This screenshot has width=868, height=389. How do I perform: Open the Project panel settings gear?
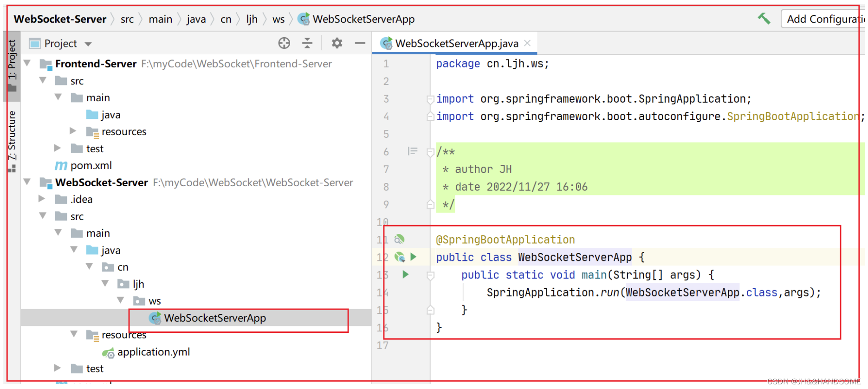coord(337,43)
